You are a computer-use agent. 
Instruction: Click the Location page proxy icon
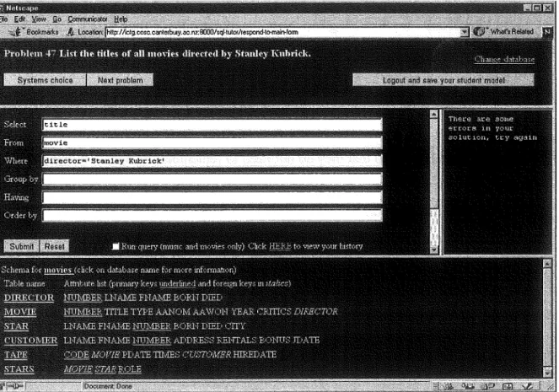pyautogui.click(x=71, y=32)
